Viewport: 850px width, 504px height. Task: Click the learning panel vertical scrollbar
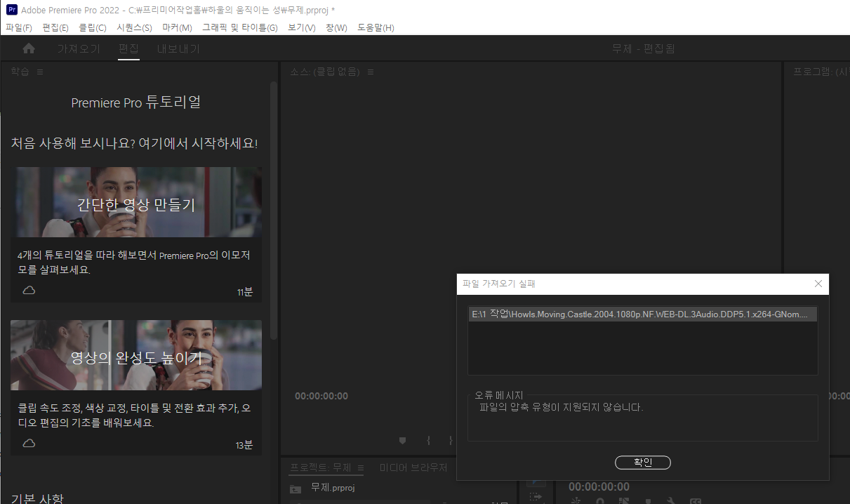tap(274, 211)
